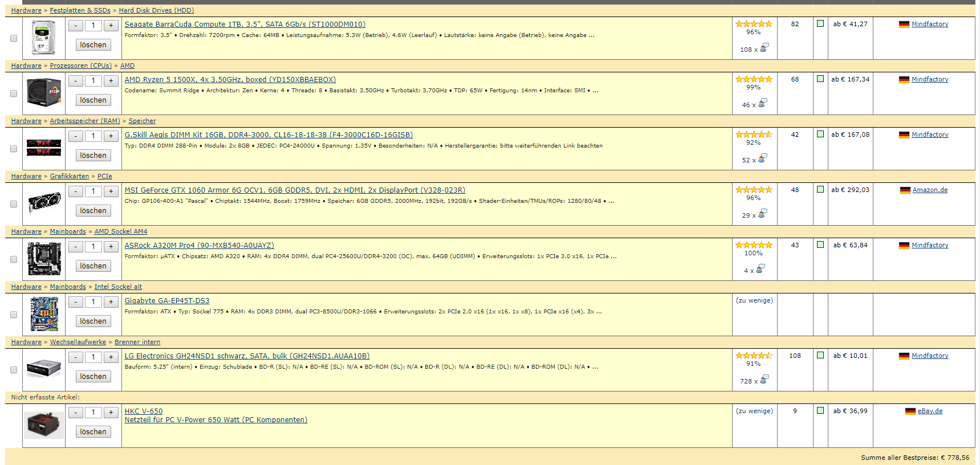Tick the price checkbox next to ab € 36,99
The width and height of the screenshot is (980, 465).
(x=820, y=410)
